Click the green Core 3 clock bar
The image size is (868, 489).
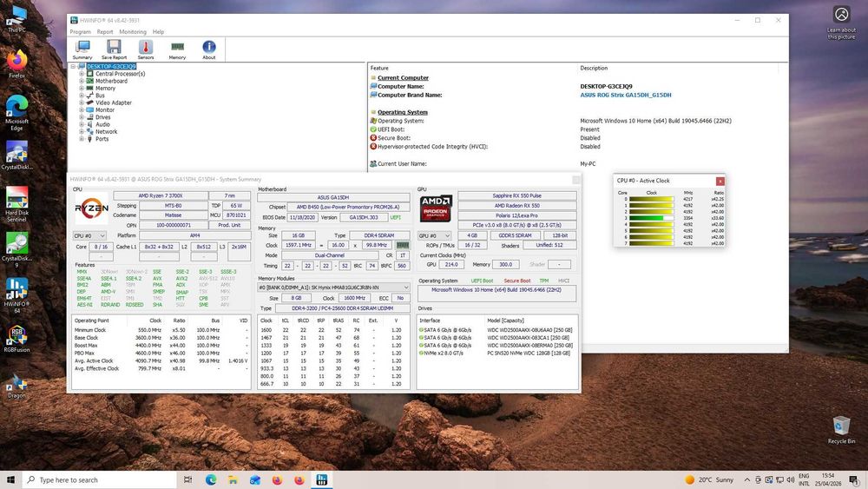tap(652, 218)
